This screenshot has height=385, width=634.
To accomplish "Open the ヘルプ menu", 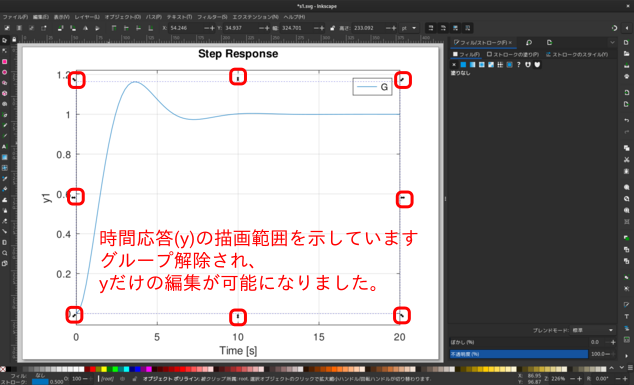I will point(294,17).
